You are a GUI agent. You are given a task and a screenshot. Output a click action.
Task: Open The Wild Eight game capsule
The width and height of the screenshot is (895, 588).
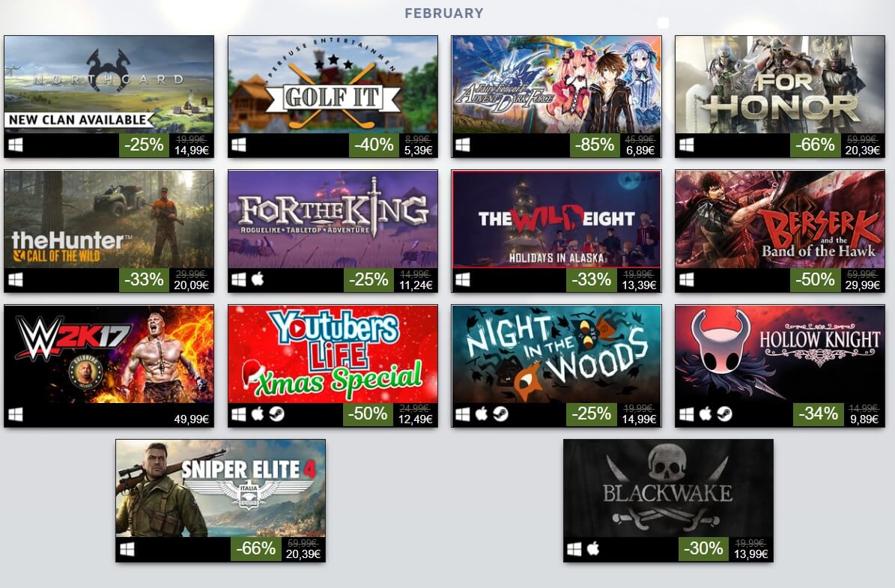coord(556,219)
